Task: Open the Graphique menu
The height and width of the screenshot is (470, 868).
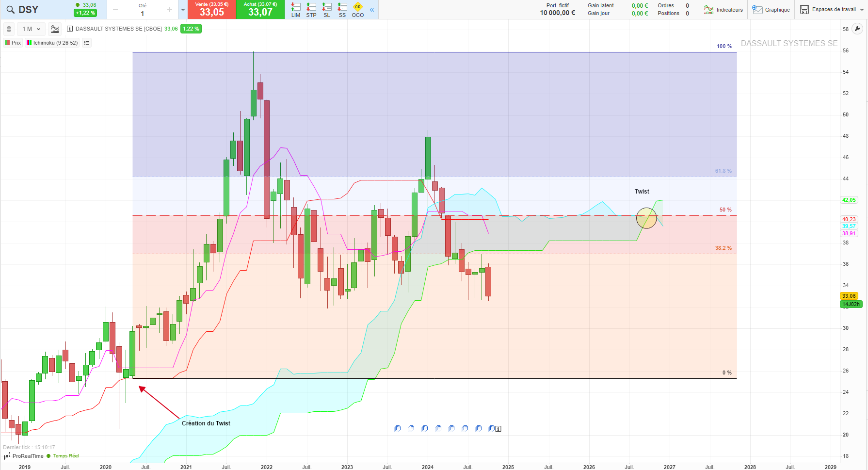Action: pyautogui.click(x=771, y=10)
